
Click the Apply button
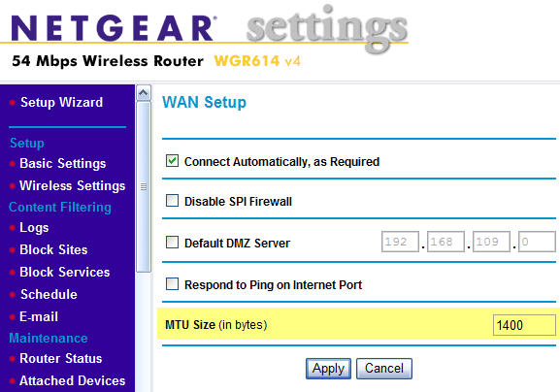coord(328,369)
